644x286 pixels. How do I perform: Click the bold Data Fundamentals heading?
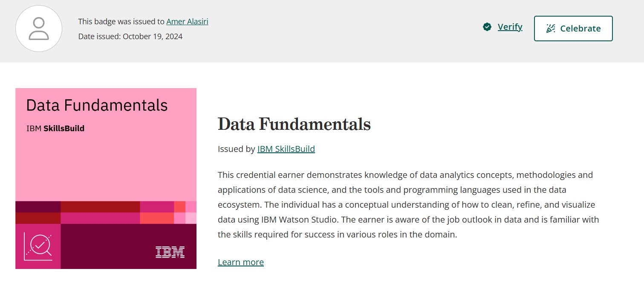coord(294,124)
